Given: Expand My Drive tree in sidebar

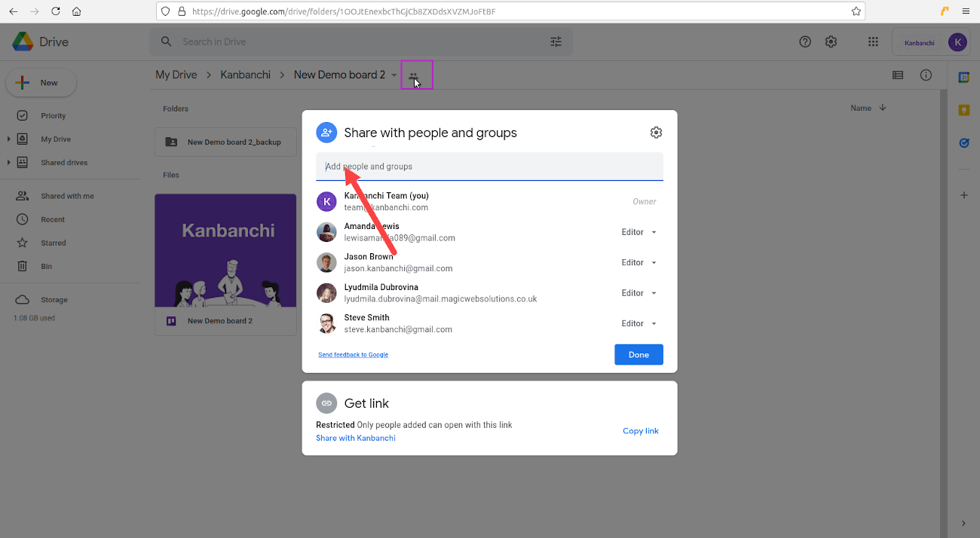Looking at the screenshot, I should coord(9,139).
